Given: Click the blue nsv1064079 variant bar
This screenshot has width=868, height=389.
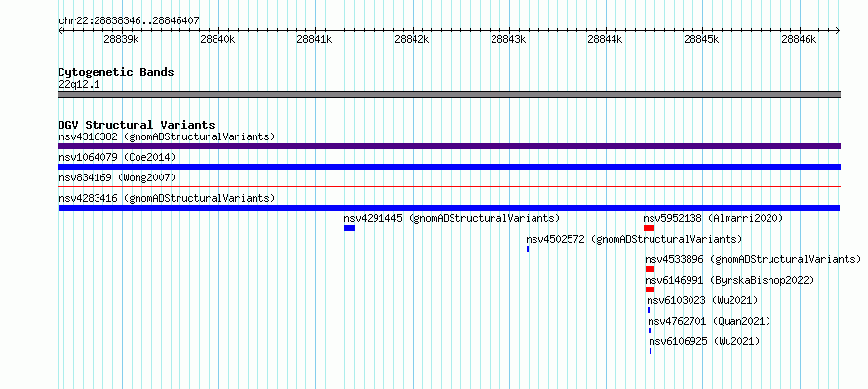Looking at the screenshot, I should coord(449,167).
